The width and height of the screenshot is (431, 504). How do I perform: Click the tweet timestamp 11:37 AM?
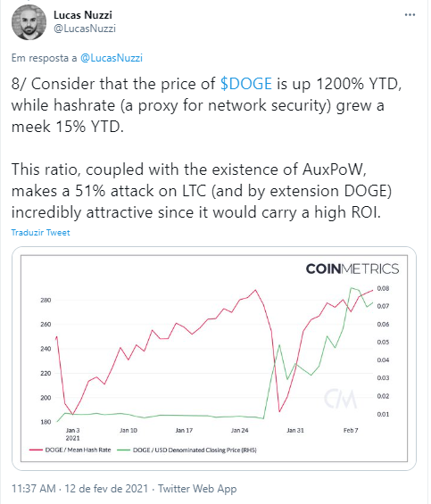(33, 489)
